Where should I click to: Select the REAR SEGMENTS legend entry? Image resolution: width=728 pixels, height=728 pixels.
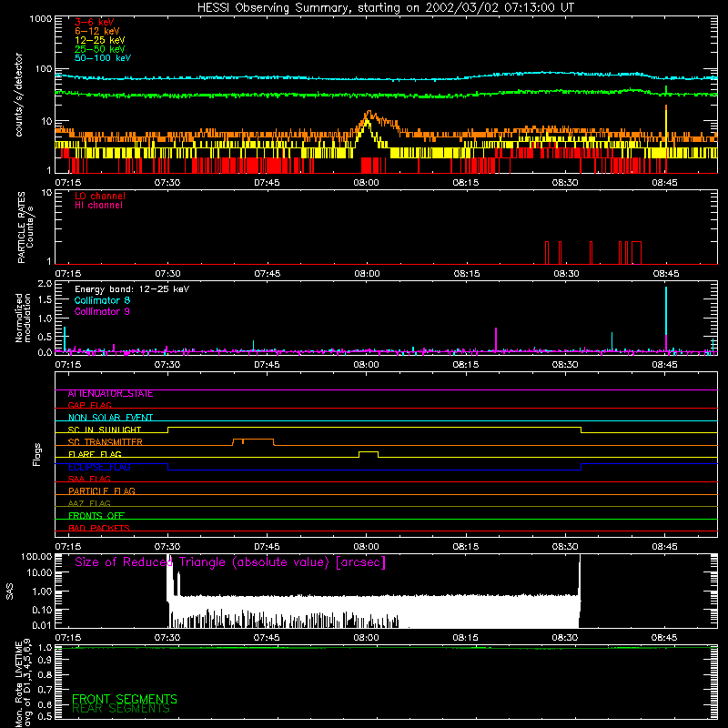pos(121,709)
